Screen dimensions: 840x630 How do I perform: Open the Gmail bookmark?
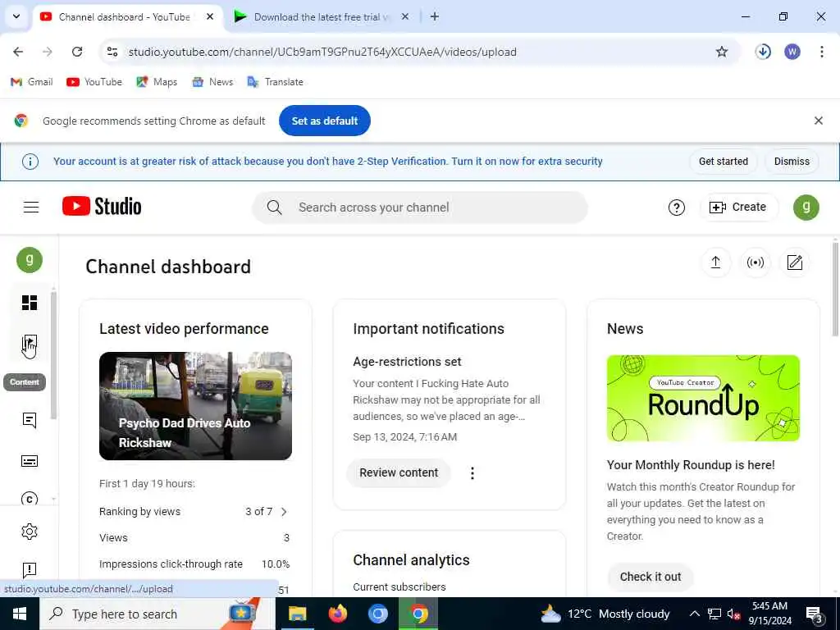click(32, 82)
